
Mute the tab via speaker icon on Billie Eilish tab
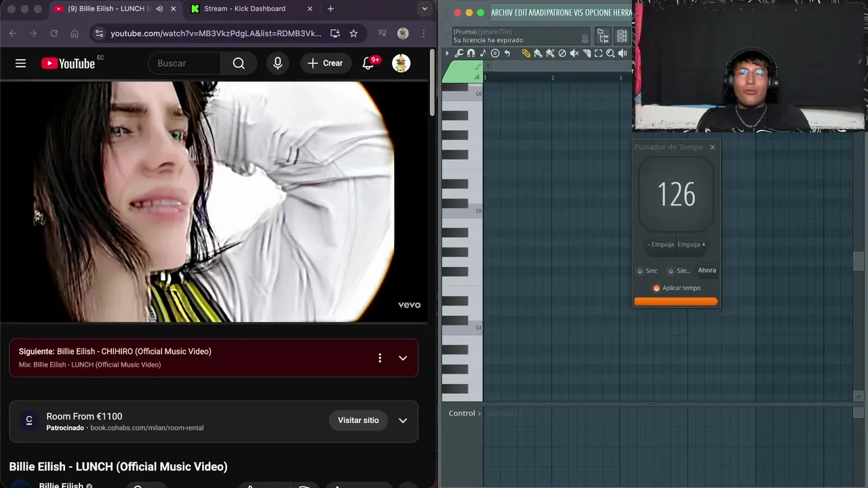(x=159, y=9)
